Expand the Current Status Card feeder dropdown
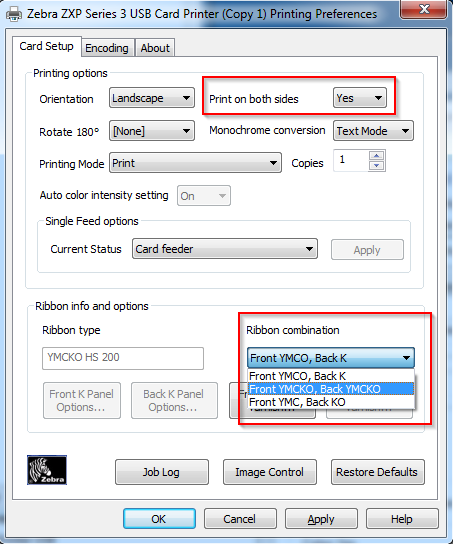The image size is (453, 544). (x=225, y=249)
